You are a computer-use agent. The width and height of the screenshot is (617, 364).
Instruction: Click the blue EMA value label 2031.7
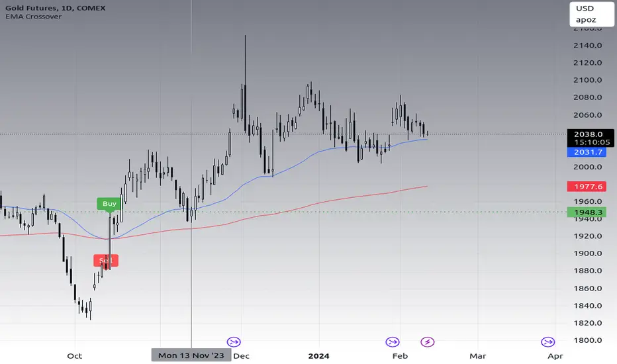(x=587, y=152)
